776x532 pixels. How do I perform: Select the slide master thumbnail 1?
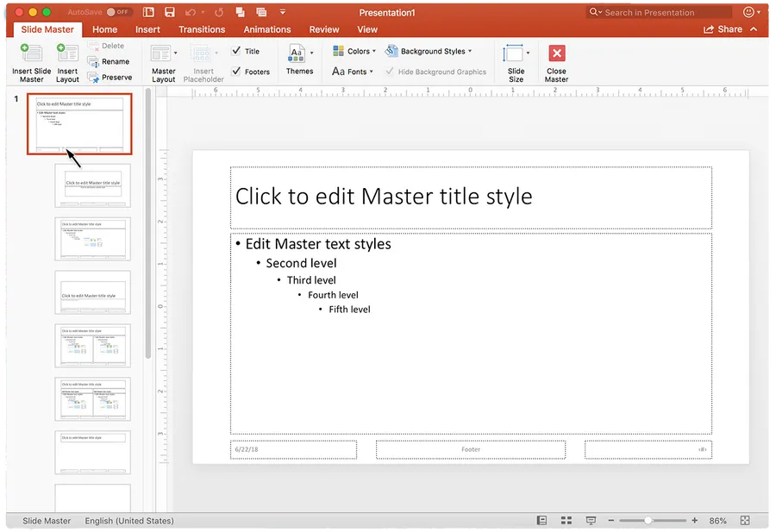pos(79,123)
